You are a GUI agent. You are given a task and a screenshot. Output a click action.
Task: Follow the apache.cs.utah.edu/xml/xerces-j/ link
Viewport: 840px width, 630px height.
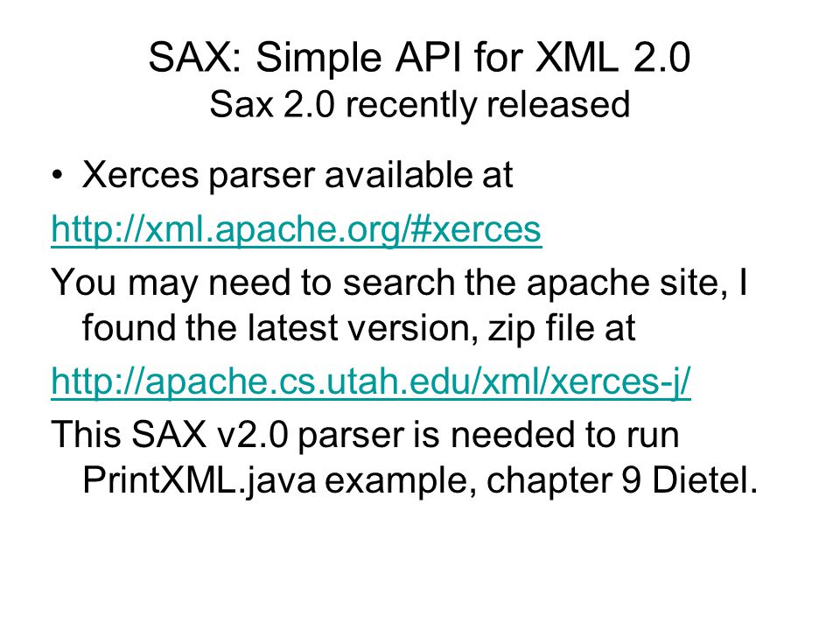point(371,381)
